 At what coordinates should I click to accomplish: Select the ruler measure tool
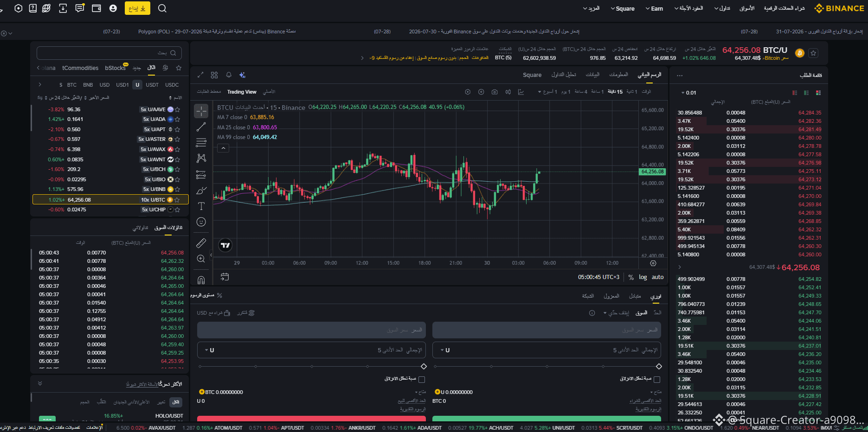201,243
